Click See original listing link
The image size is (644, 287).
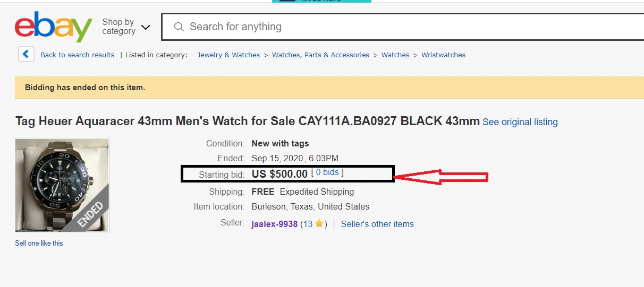coord(520,122)
